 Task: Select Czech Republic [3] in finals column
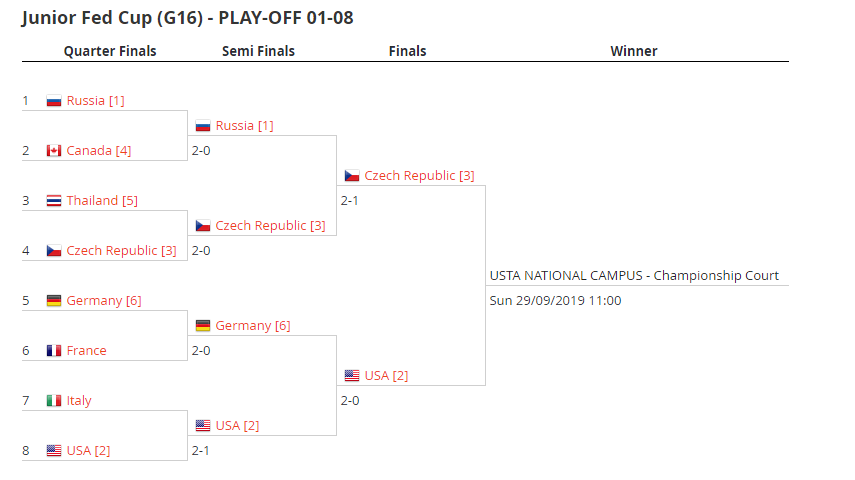tap(419, 176)
